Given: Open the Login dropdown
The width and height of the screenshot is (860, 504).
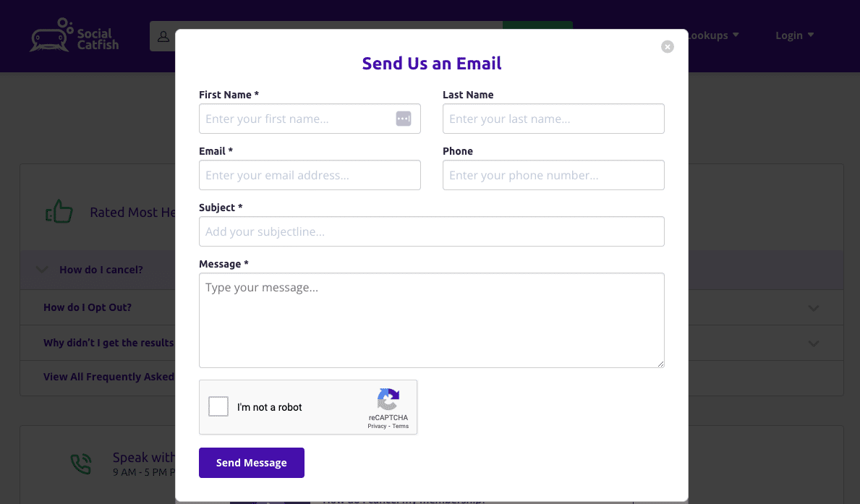Looking at the screenshot, I should 794,35.
